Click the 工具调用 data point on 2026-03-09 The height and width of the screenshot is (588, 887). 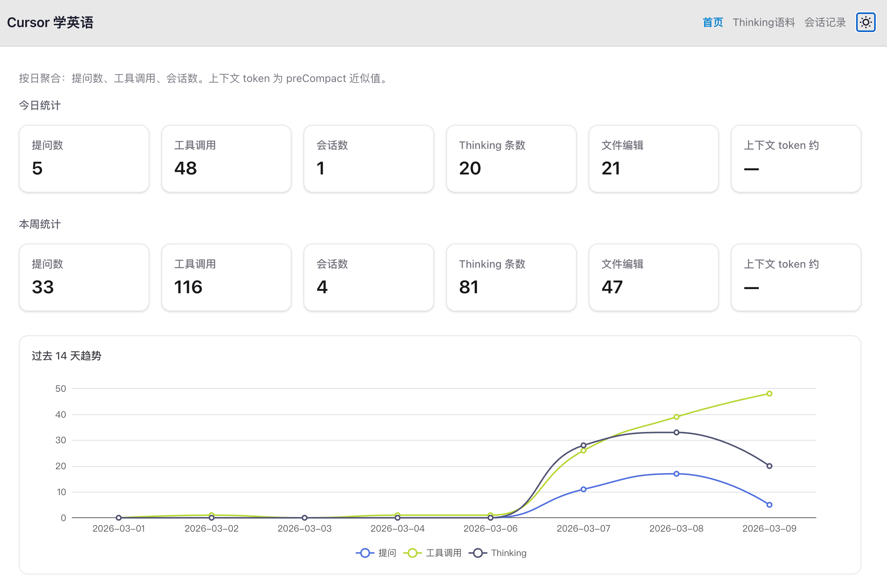769,394
